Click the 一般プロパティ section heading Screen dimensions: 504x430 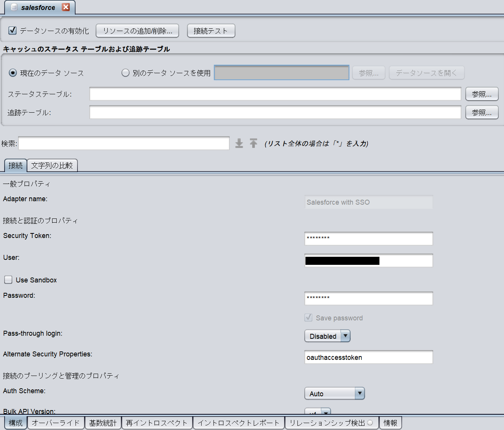26,184
